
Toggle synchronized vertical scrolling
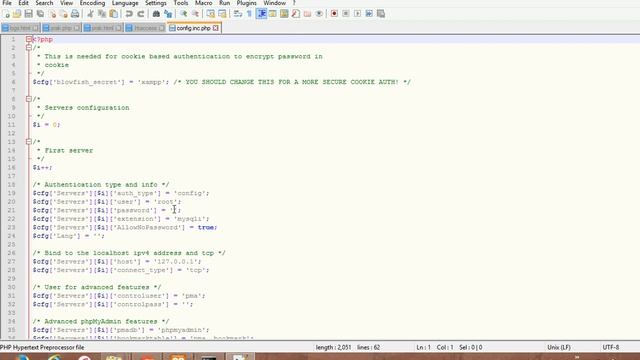211,14
